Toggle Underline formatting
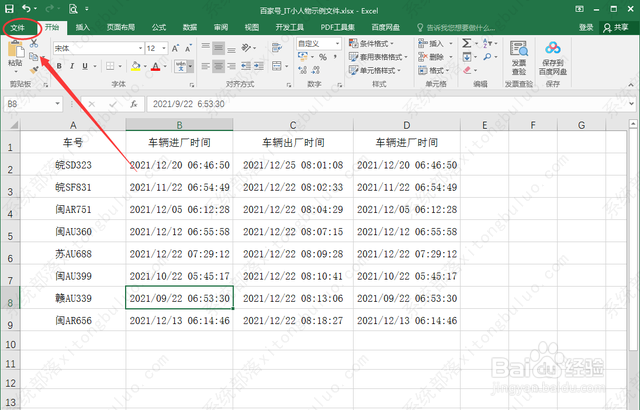The height and width of the screenshot is (410, 640). (x=85, y=66)
